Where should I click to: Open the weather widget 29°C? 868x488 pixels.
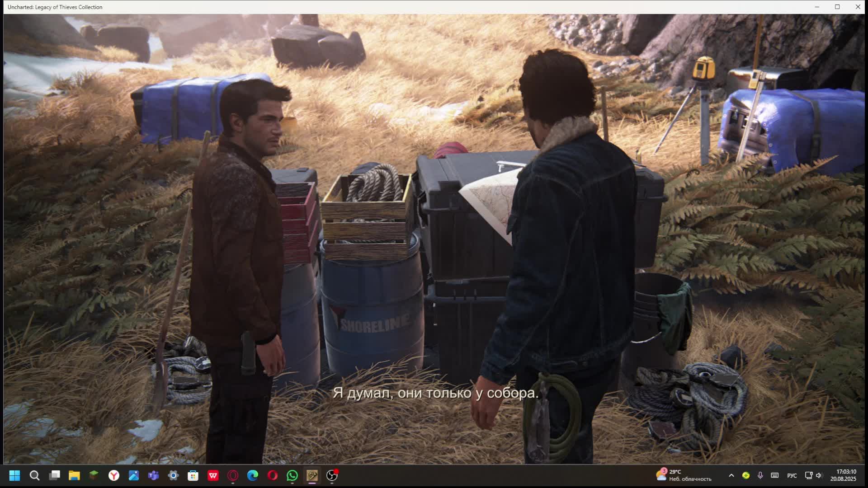pos(684,475)
